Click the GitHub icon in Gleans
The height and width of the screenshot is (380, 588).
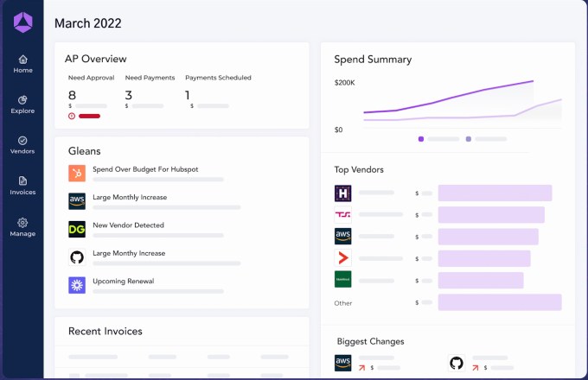point(77,257)
